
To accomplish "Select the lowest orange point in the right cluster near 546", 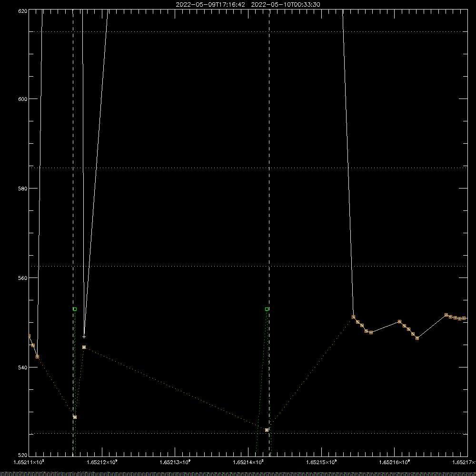I will point(417,338).
